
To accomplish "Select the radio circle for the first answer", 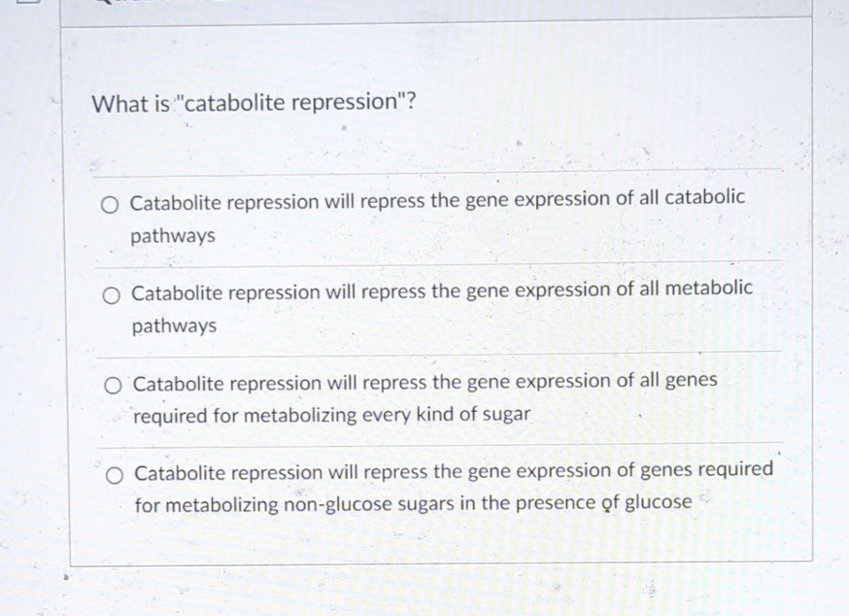I will (x=111, y=204).
